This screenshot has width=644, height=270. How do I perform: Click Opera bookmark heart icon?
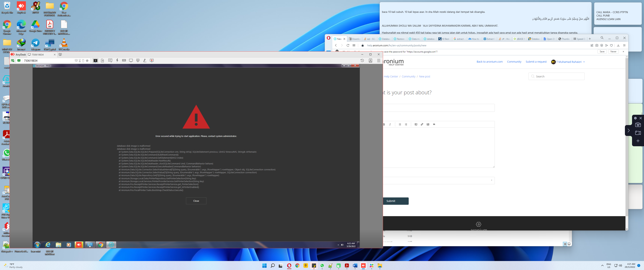pos(611,45)
